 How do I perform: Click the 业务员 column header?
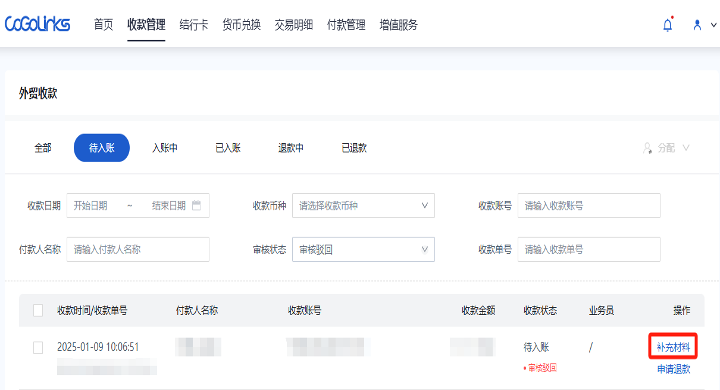point(602,311)
